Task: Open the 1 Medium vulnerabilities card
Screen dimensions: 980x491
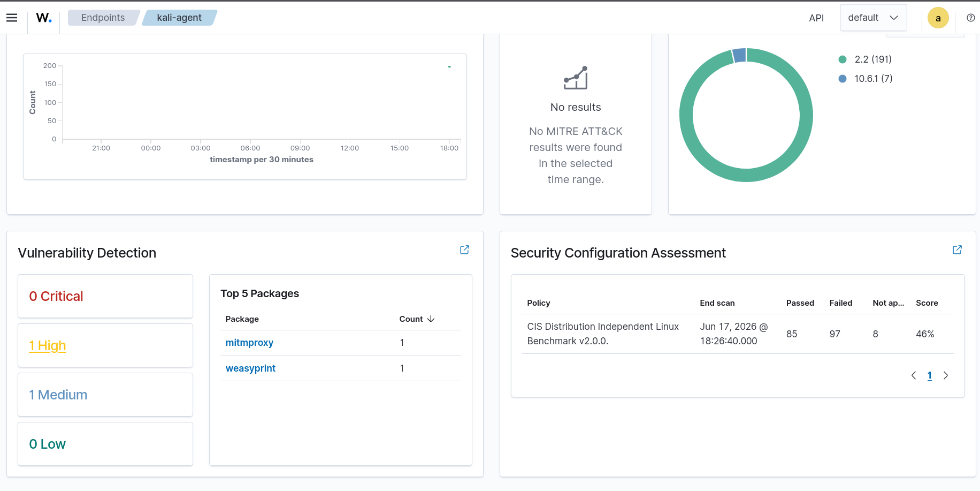Action: point(105,395)
